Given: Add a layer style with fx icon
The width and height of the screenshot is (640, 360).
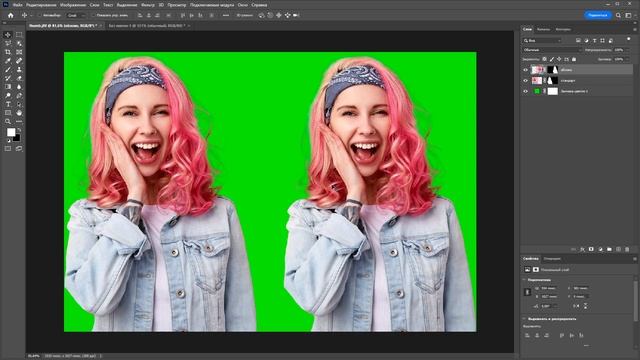Looking at the screenshot, I should [x=582, y=249].
